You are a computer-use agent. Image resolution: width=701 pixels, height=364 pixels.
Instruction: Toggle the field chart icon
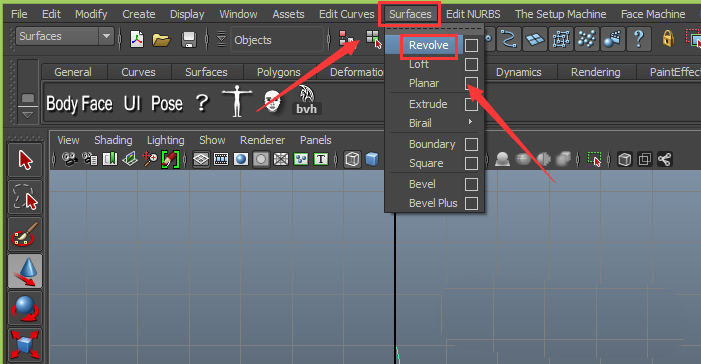(281, 159)
